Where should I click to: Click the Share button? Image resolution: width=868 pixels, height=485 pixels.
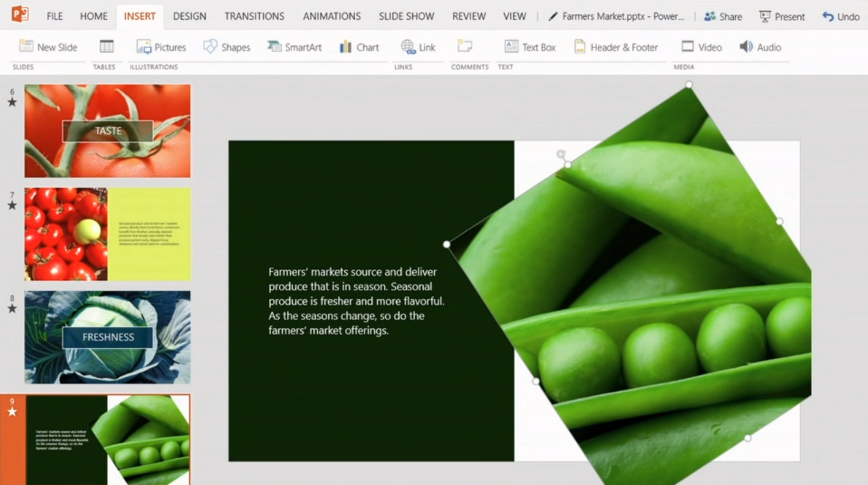click(x=722, y=16)
